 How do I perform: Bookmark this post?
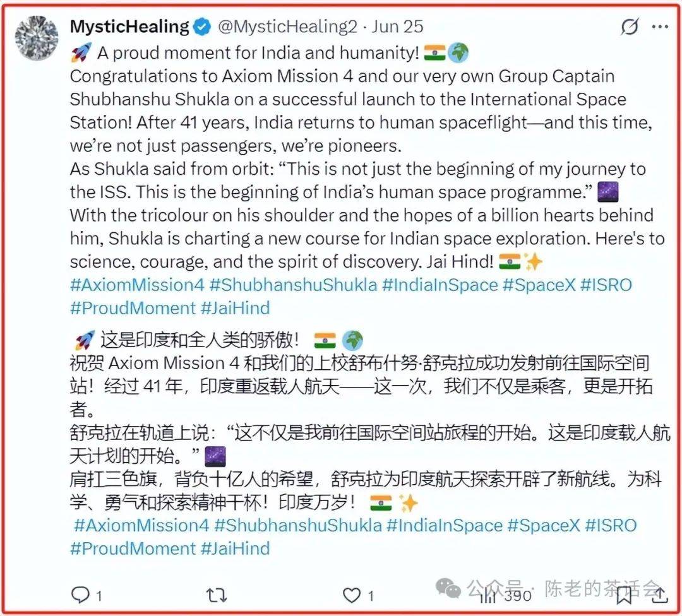click(624, 595)
